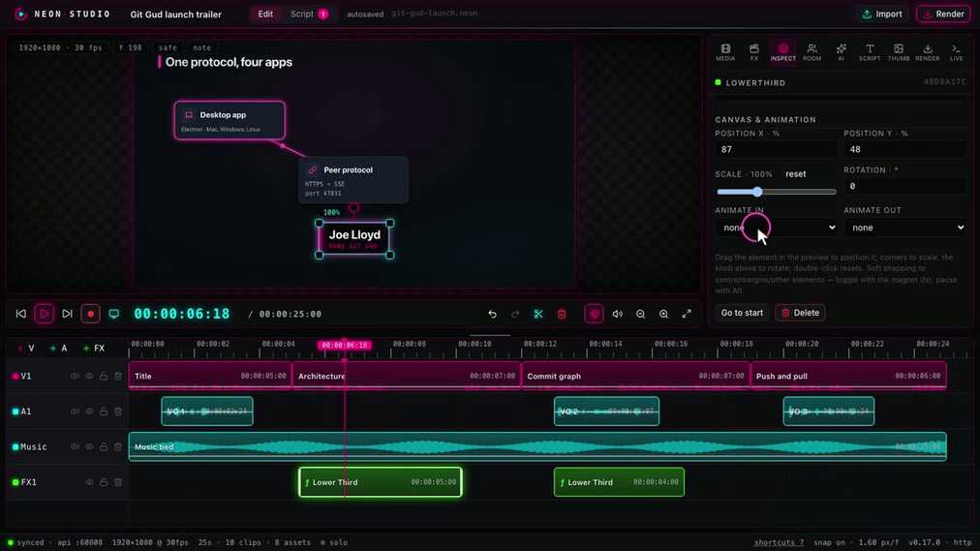
Task: Select the Architecture clip on V1
Action: click(x=407, y=376)
